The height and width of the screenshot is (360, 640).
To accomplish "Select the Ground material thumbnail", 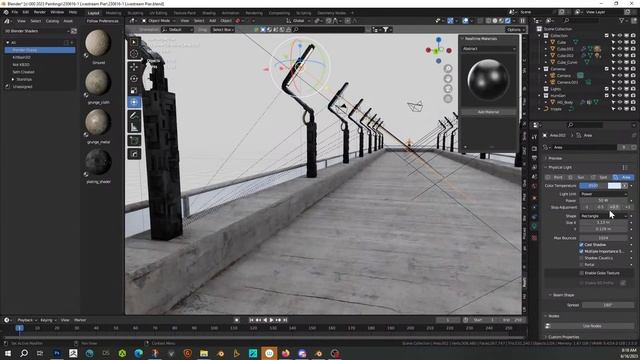I will tap(98, 43).
